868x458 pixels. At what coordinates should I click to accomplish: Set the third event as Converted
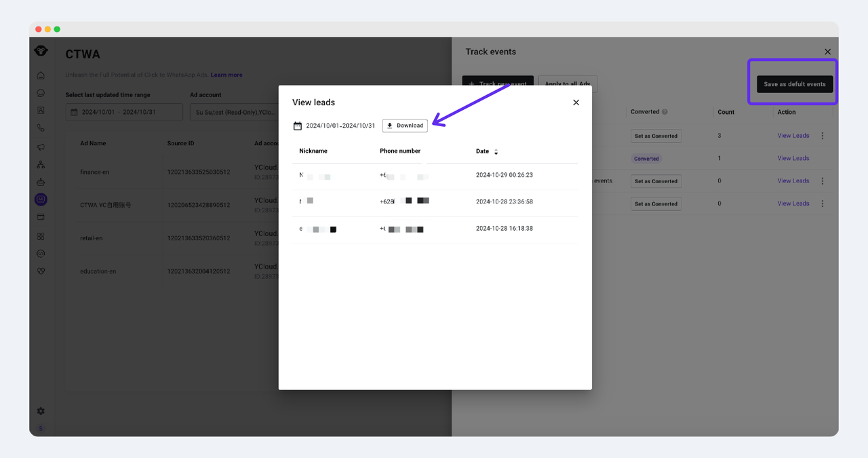(656, 181)
